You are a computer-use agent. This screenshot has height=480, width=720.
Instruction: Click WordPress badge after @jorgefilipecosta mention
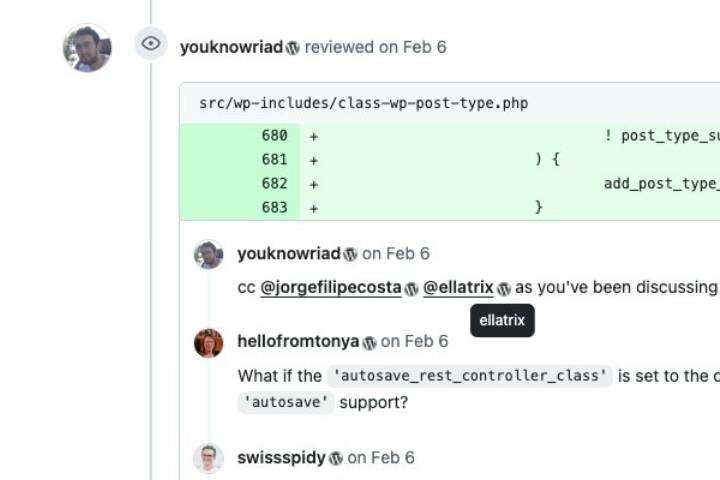pos(411,288)
